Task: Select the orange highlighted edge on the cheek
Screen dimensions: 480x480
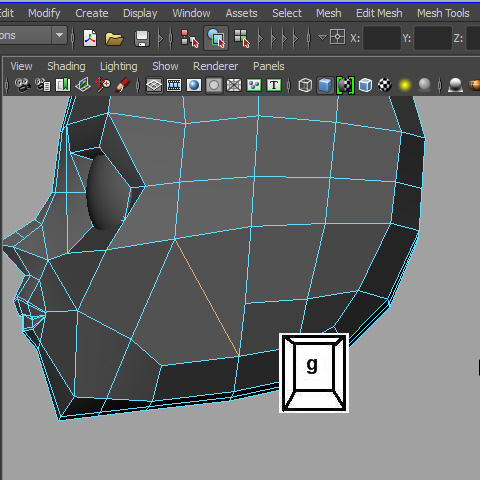Action: (x=207, y=297)
